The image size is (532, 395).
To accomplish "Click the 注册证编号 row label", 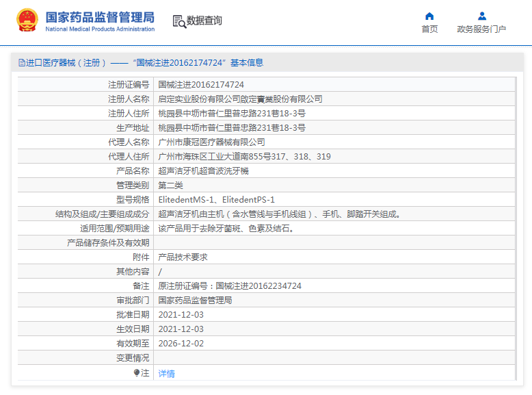I will pyautogui.click(x=129, y=85).
